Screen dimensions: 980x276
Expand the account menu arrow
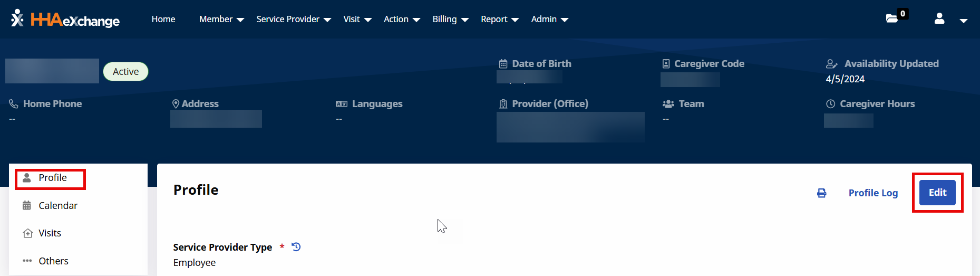(963, 21)
